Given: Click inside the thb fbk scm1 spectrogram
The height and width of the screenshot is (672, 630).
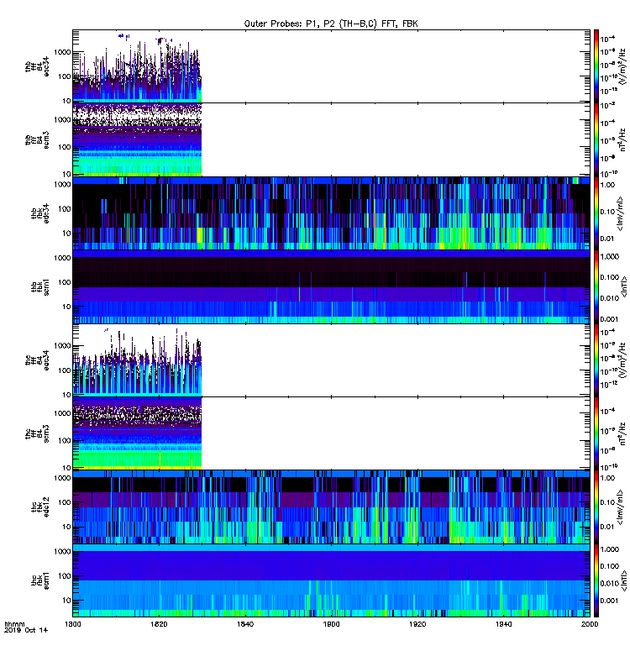Looking at the screenshot, I should (331, 286).
